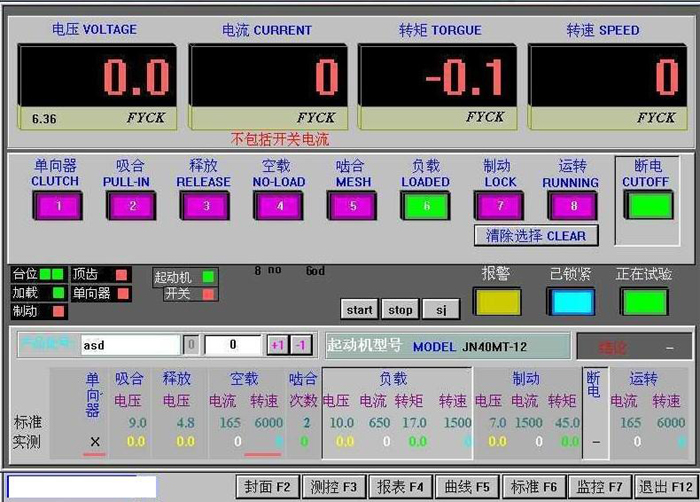The width and height of the screenshot is (700, 502).
Task: Click the yellow alarm indicator
Action: [497, 301]
